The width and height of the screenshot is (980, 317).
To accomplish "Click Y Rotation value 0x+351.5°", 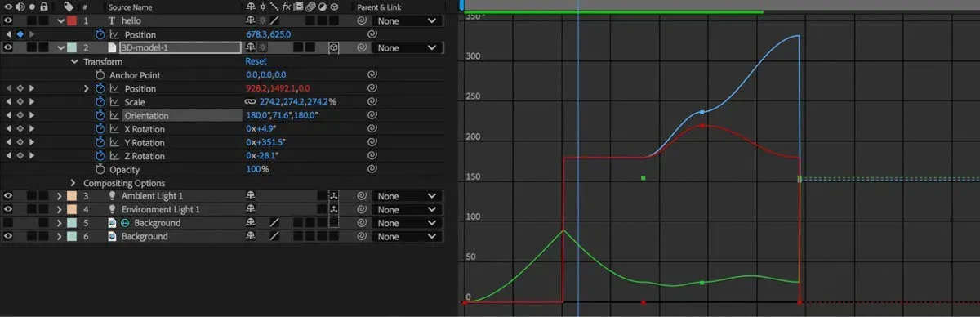I will 265,142.
